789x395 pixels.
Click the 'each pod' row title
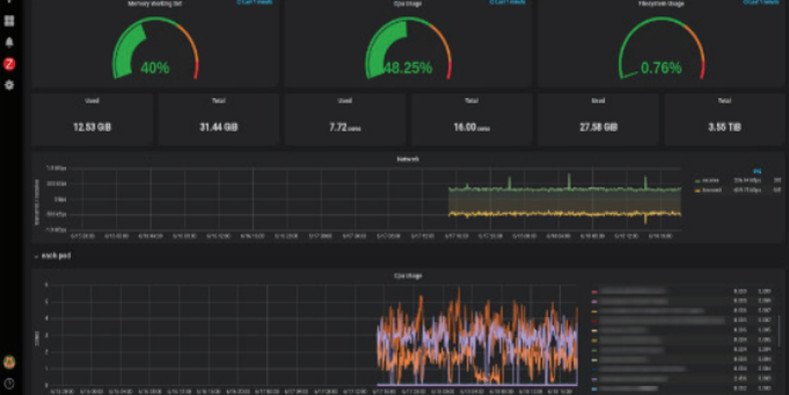coord(56,256)
